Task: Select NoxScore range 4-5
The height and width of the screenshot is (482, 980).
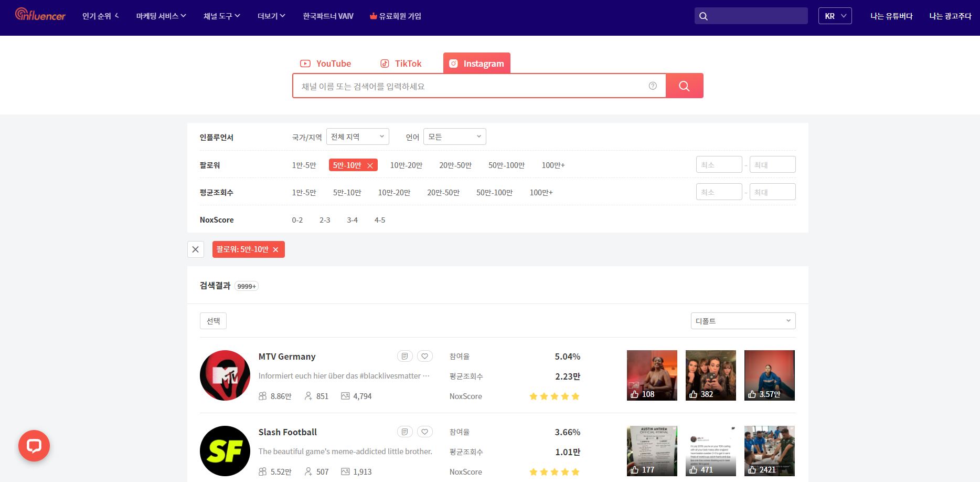Action: click(380, 220)
